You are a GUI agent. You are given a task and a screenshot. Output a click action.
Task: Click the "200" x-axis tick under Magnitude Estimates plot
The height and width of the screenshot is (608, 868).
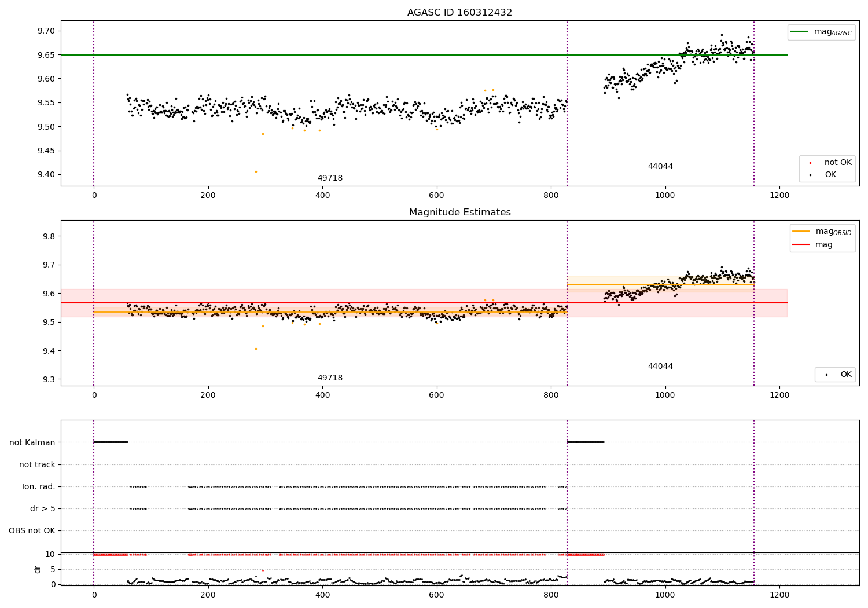click(208, 395)
